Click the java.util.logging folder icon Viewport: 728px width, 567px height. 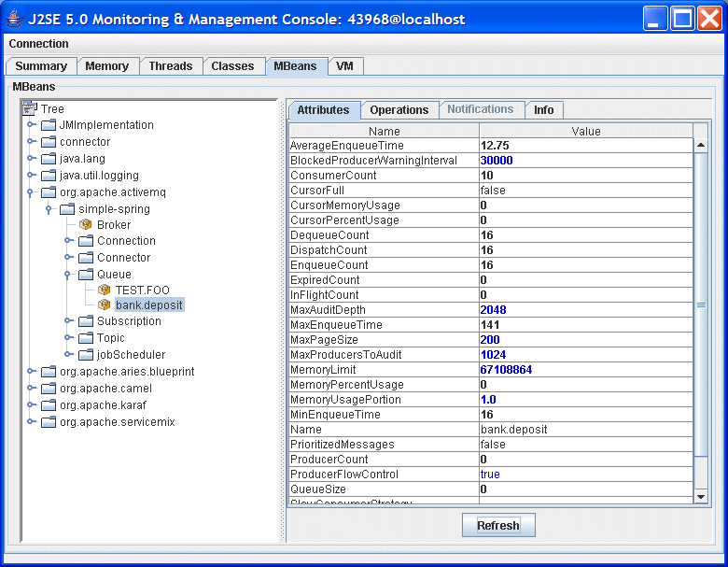(x=49, y=176)
